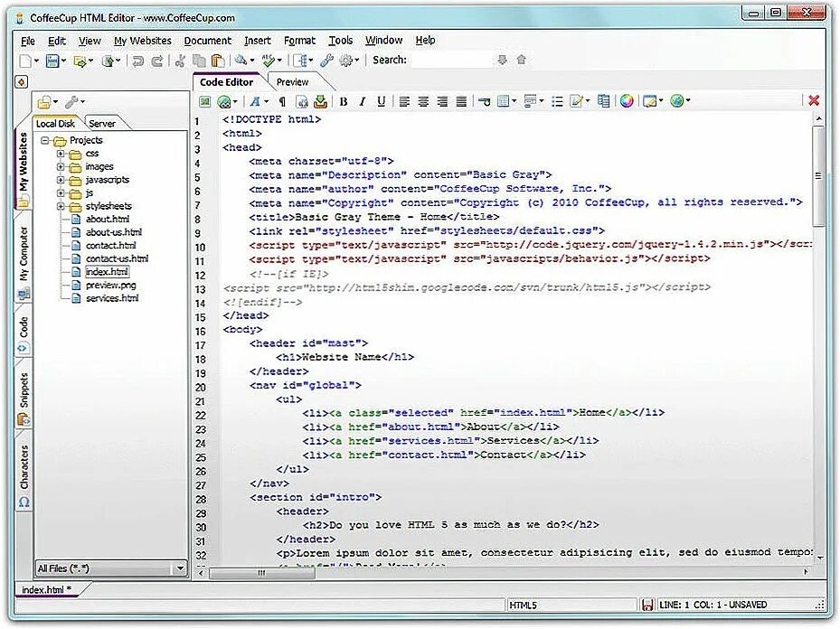Click the Undo arrow icon

coord(137,61)
